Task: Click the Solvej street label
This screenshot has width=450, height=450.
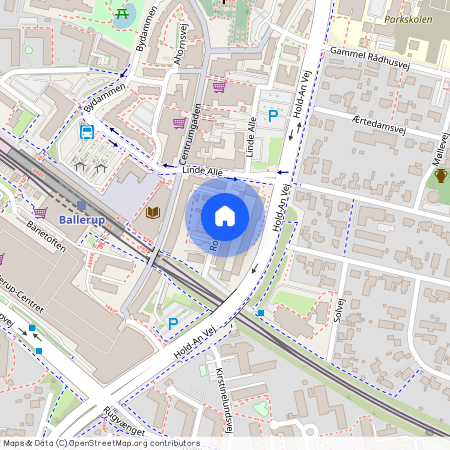Action: 338,310
